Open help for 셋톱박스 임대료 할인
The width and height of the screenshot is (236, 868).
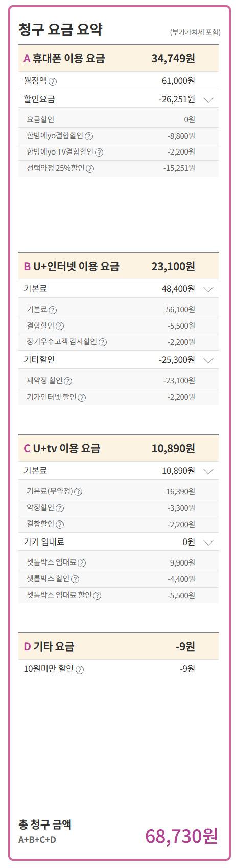[97, 596]
